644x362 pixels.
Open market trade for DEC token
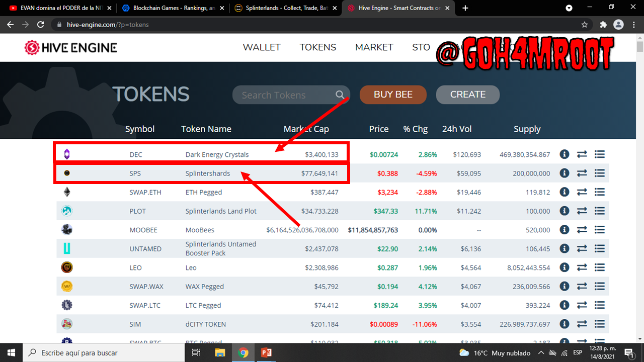582,154
